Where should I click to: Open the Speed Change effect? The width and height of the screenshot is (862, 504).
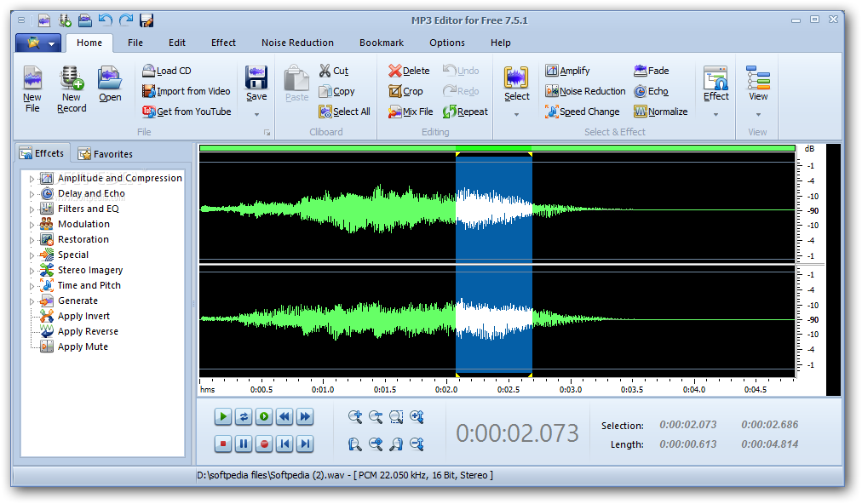[582, 111]
